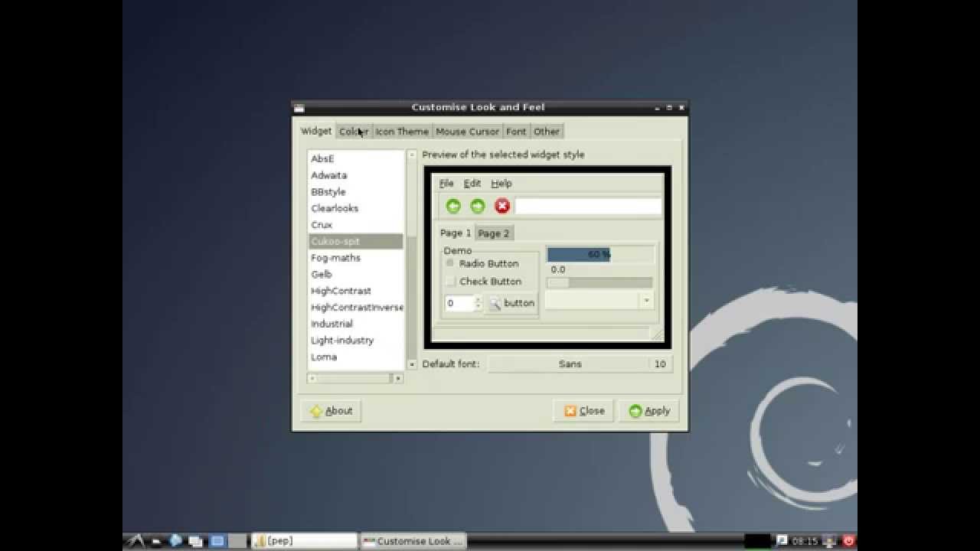Select Page 2 tab in preview
This screenshot has height=551, width=980.
(x=494, y=233)
